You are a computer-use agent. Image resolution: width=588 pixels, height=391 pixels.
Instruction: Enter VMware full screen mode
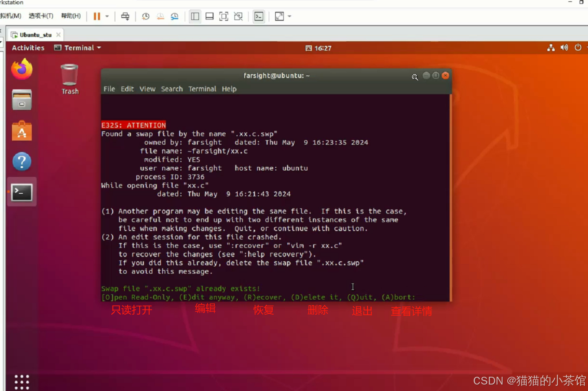click(x=223, y=16)
